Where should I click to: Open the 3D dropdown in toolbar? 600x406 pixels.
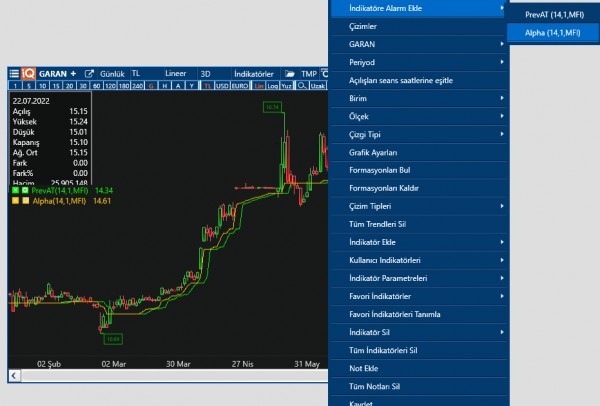tap(214, 73)
